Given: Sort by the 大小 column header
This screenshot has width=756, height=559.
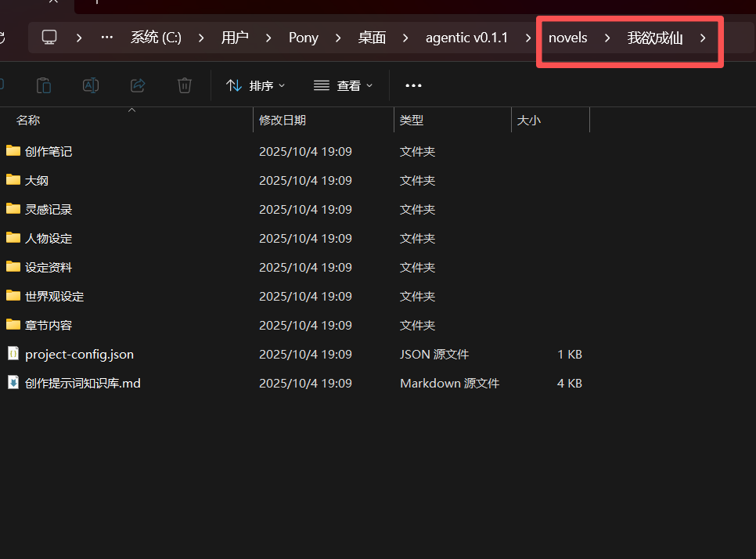Looking at the screenshot, I should point(528,120).
